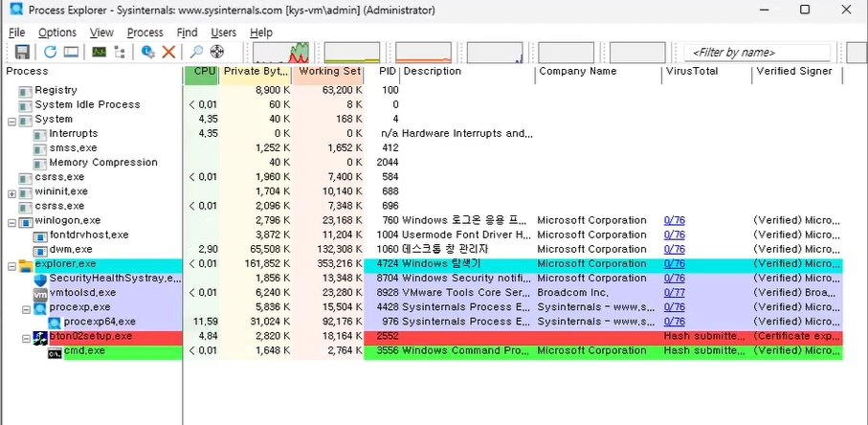Open the CPU usage history mini graph
This screenshot has height=425, width=868.
[281, 53]
